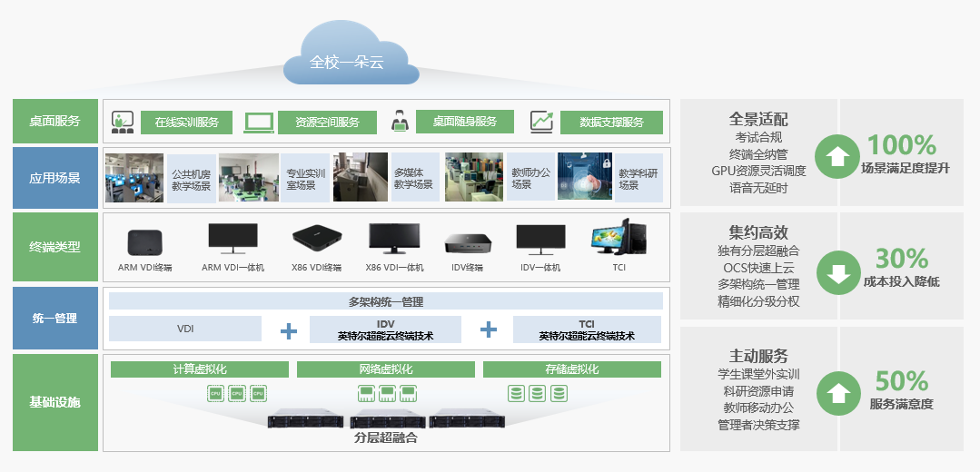Click the 桌面随身服务 green button
This screenshot has height=472, width=980.
464,122
